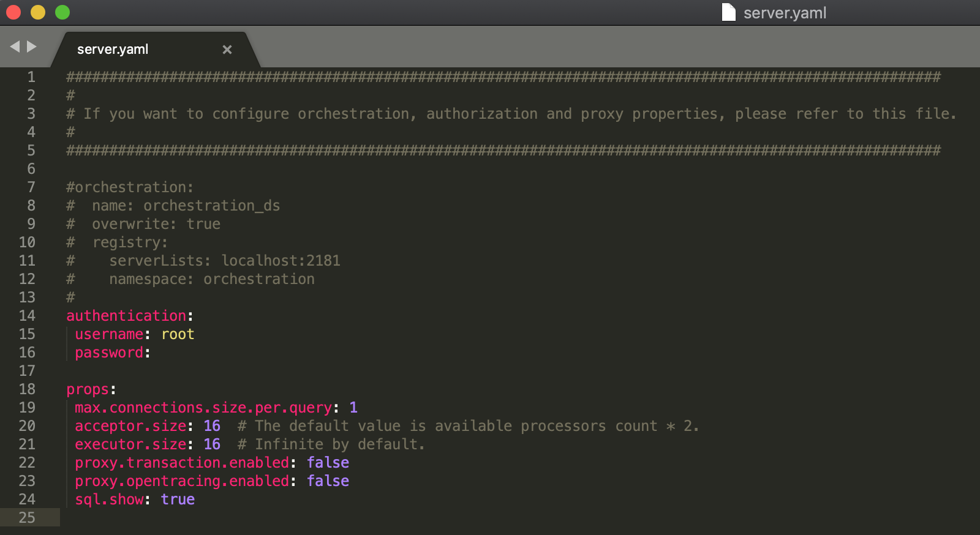Click the server.yaml title in the title bar
The width and height of the screenshot is (980, 535).
click(x=784, y=12)
